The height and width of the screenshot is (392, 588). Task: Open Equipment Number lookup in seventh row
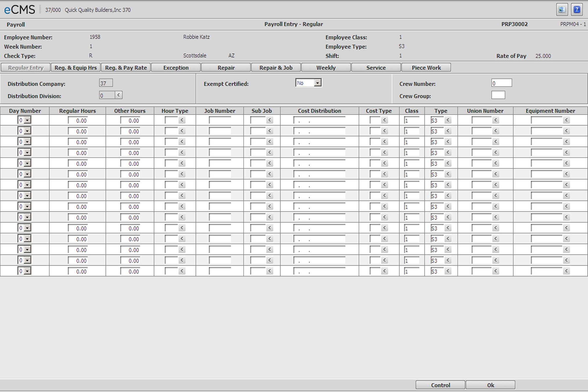coord(567,185)
